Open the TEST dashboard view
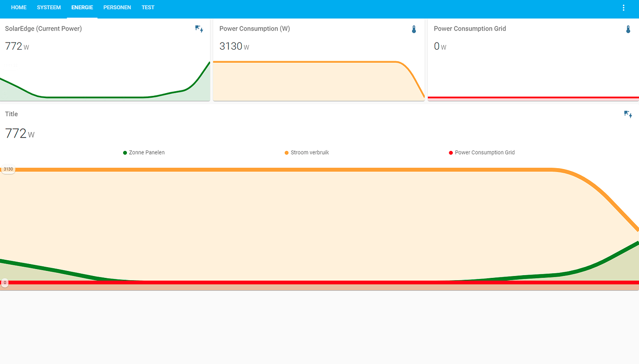The width and height of the screenshot is (639, 364). (x=148, y=7)
